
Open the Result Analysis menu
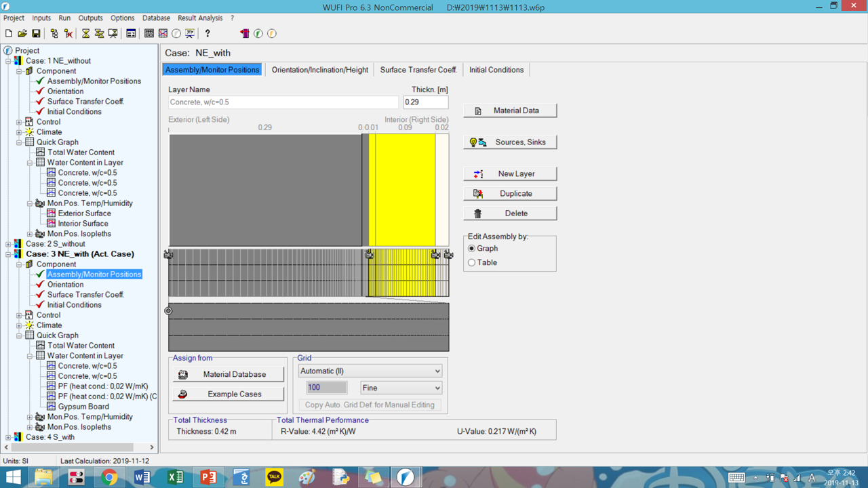200,18
